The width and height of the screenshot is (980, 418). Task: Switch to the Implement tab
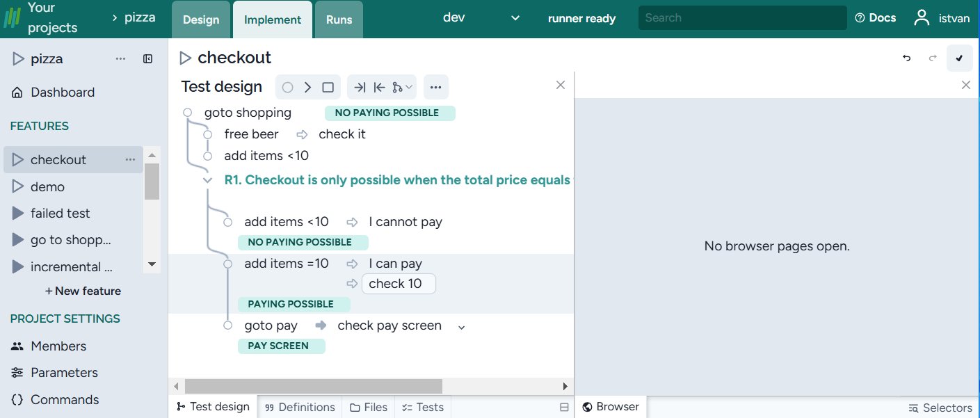click(273, 19)
